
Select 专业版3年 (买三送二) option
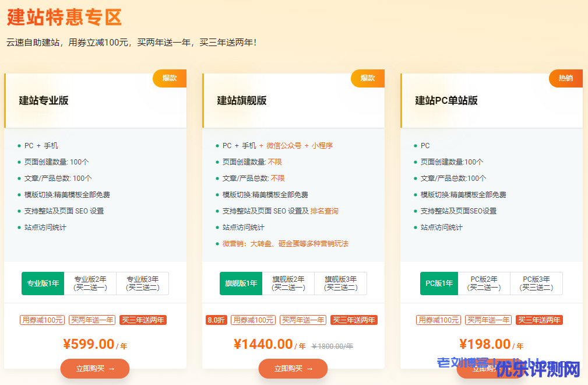click(x=143, y=283)
